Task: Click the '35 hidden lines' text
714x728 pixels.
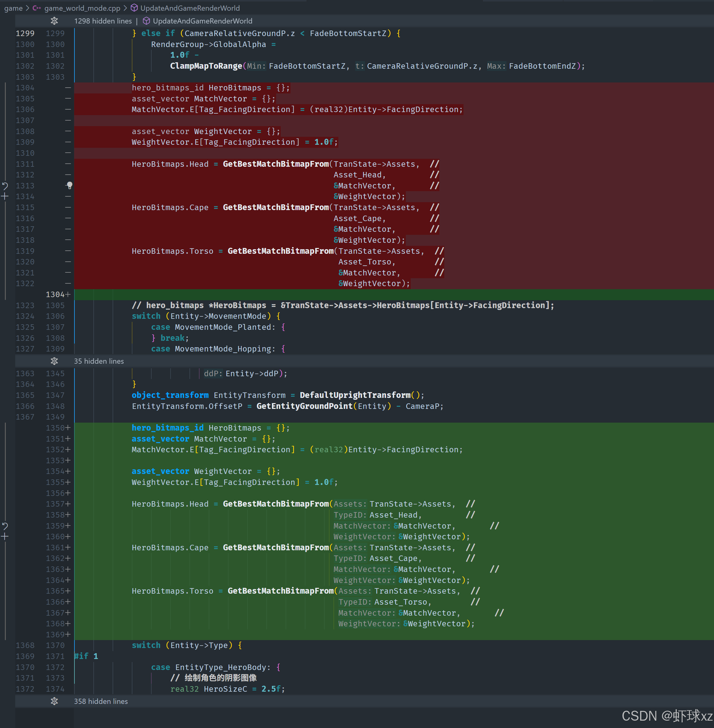Action: (x=99, y=361)
